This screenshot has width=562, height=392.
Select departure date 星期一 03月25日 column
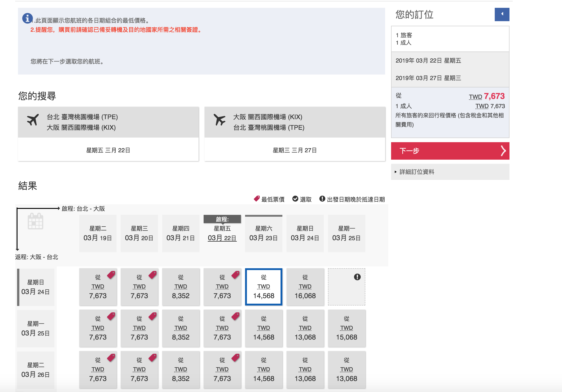pos(346,233)
